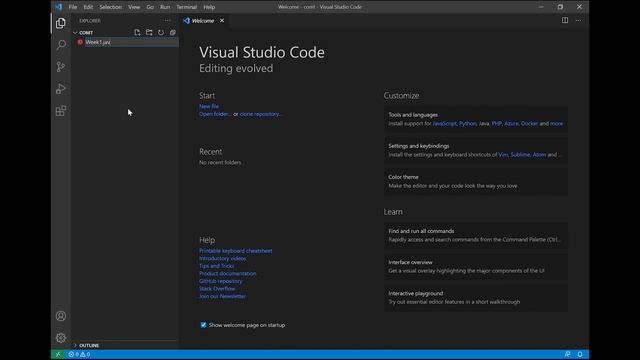640x360 pixels.
Task: Click the New File icon in Explorer
Action: coord(137,32)
